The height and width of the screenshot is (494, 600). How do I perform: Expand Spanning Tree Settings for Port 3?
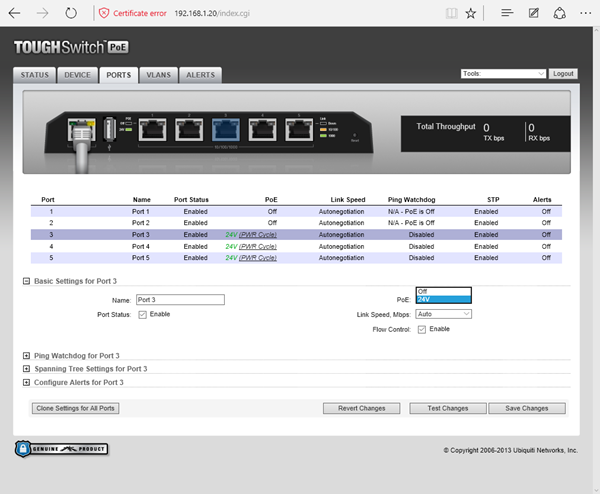(26, 369)
